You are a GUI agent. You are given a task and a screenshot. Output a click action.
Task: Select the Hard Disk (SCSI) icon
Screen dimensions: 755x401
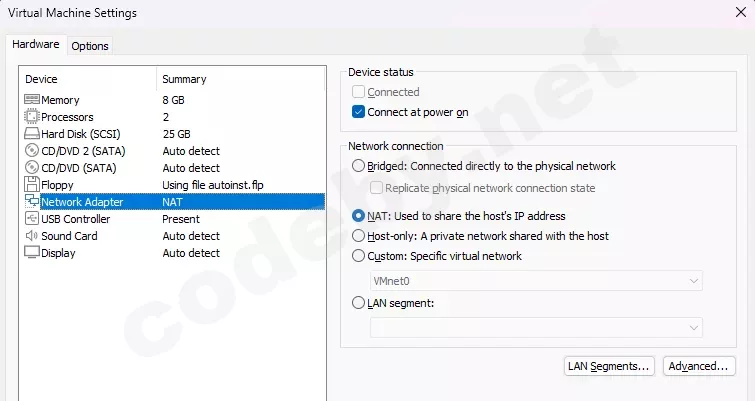31,134
